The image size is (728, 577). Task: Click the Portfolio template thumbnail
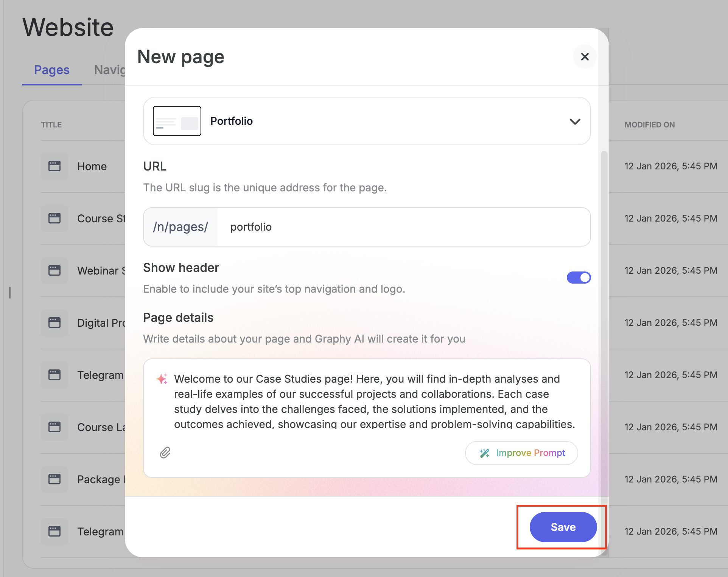(x=177, y=121)
